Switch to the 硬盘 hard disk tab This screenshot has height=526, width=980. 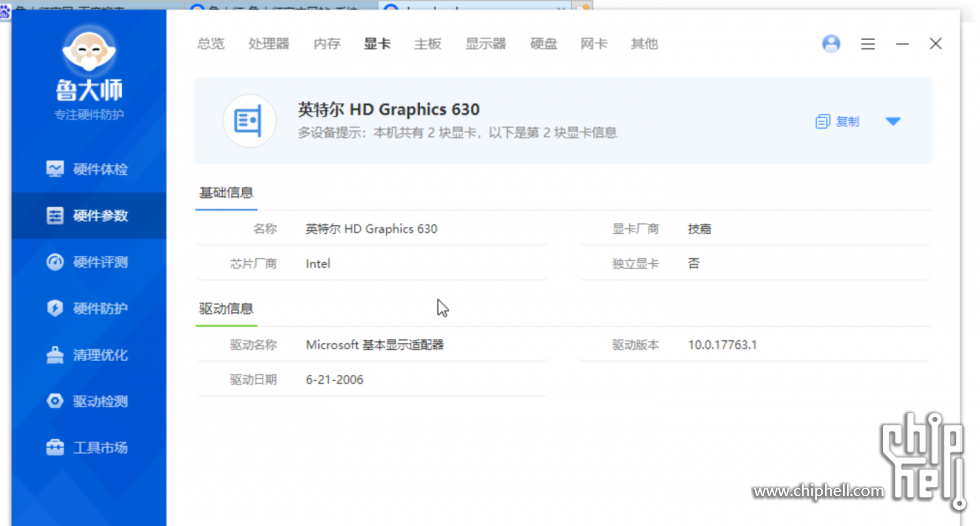544,44
